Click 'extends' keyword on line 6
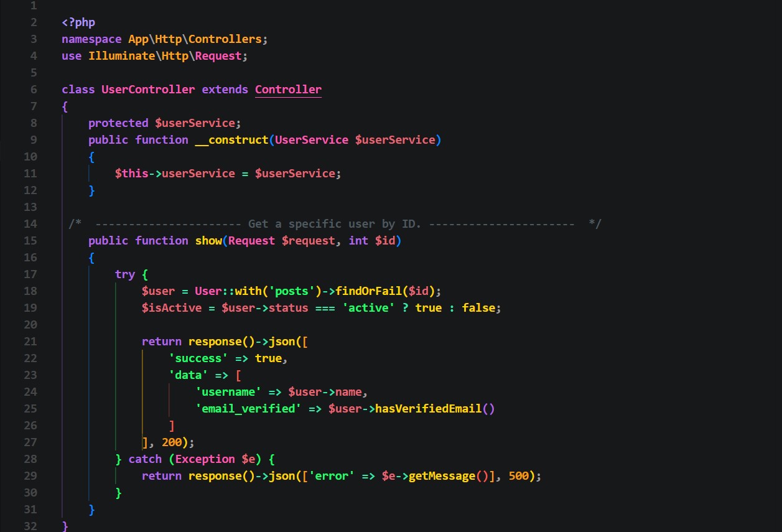 click(x=225, y=89)
